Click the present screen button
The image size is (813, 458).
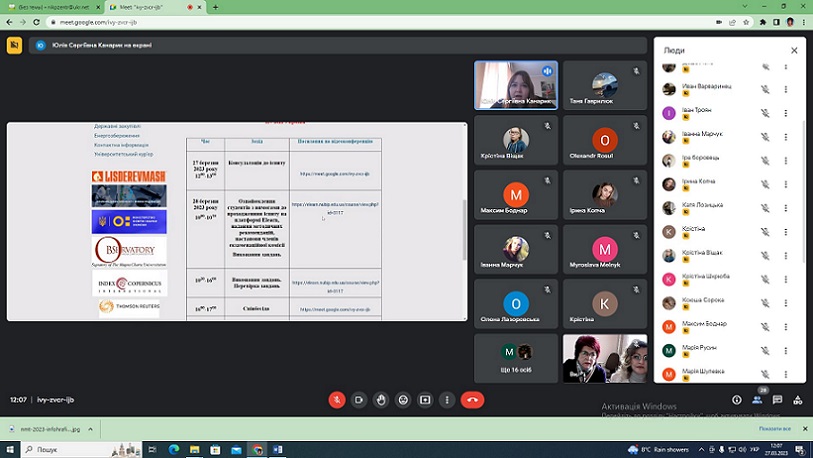pyautogui.click(x=425, y=400)
